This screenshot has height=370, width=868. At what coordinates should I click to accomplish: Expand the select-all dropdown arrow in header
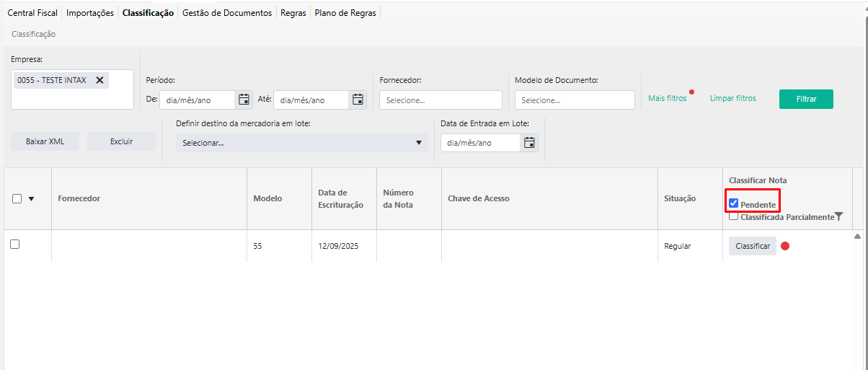pos(31,199)
